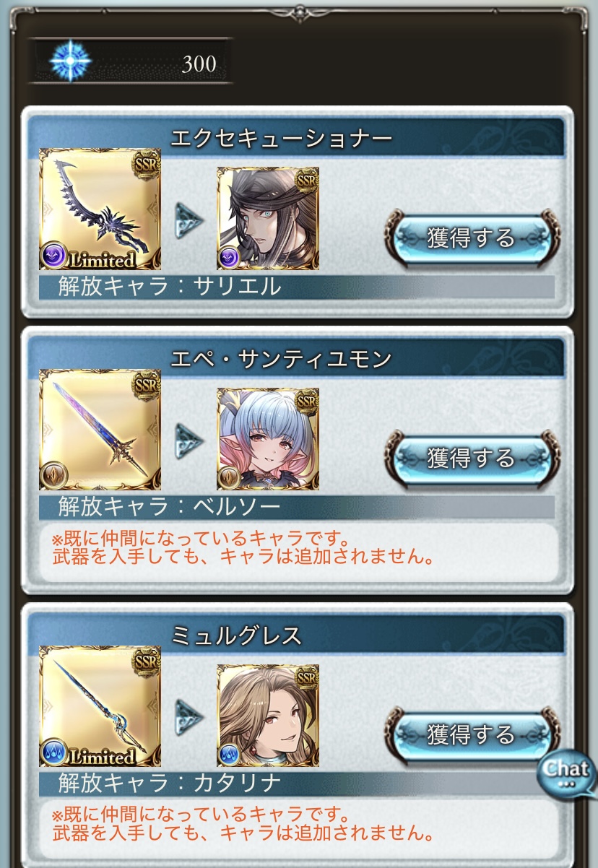Screen dimensions: 598x868
Task: Tap the ミュルグレス blade weapon icon
Action: [100, 706]
